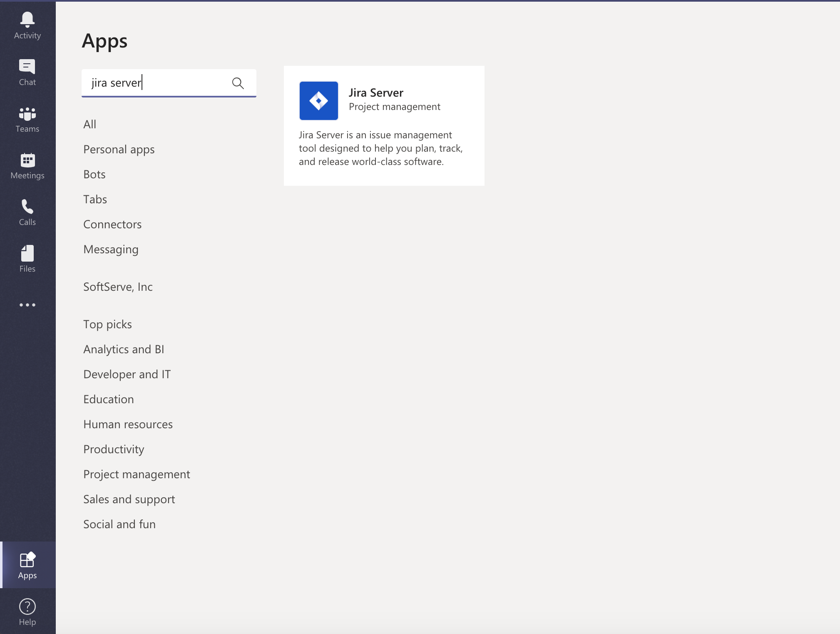Click the Activity icon in sidebar
840x634 pixels.
pyautogui.click(x=27, y=20)
